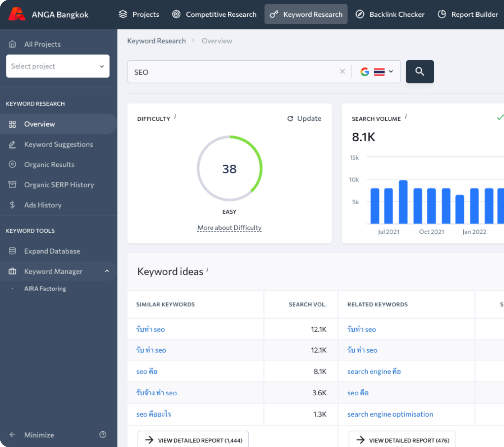The width and height of the screenshot is (504, 447).
Task: Open related keyword 'search engine คือ'
Action: [374, 371]
